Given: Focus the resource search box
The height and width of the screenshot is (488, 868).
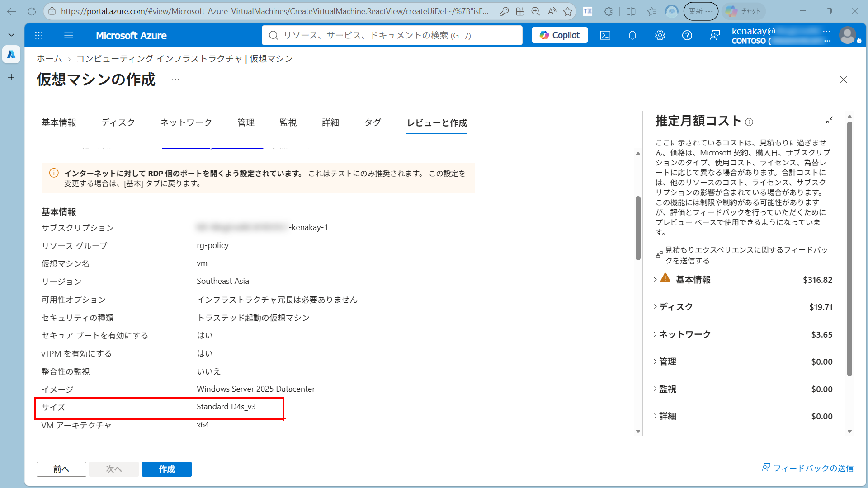Looking at the screenshot, I should point(392,35).
